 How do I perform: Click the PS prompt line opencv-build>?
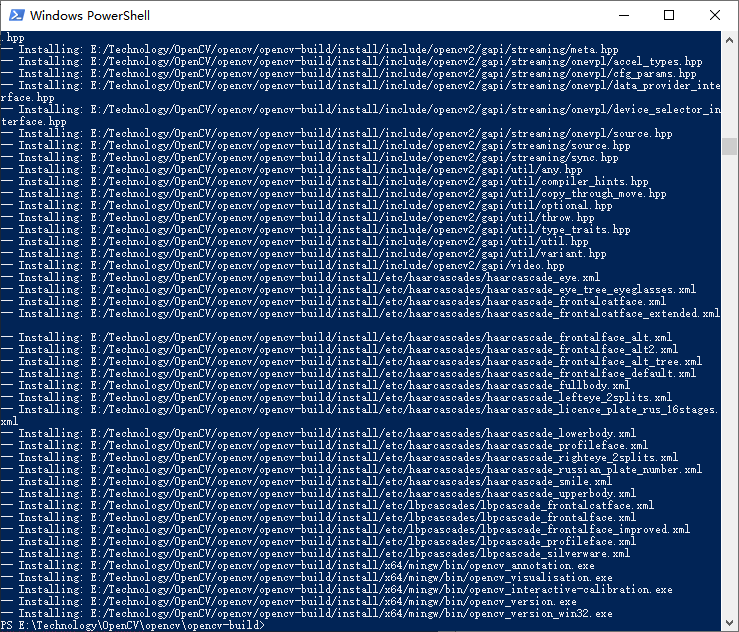tap(133, 625)
